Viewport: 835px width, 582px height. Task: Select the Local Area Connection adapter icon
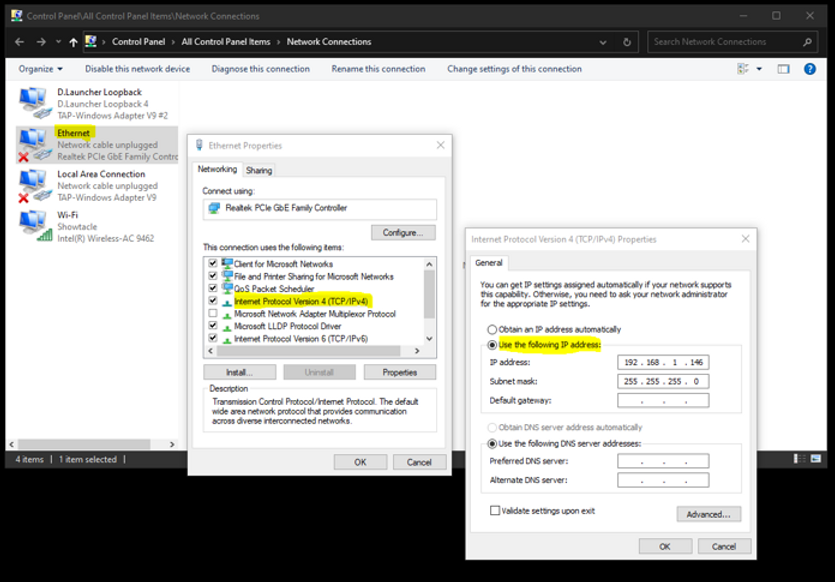[35, 185]
